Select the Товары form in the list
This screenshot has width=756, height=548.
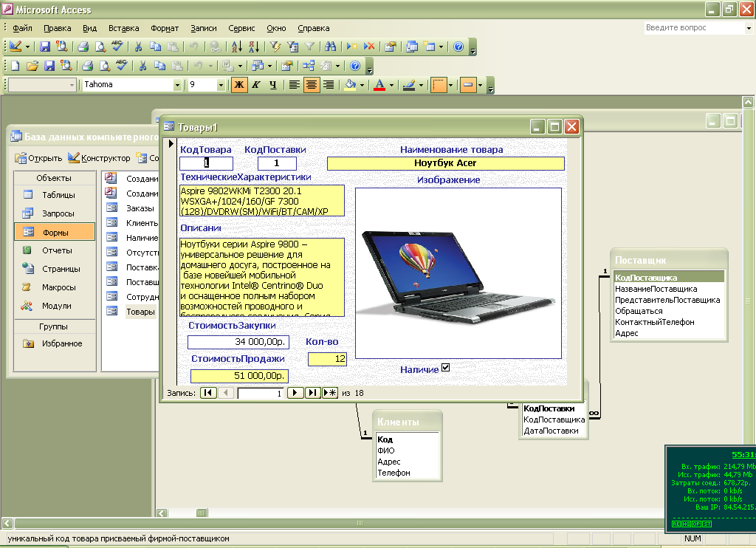click(x=140, y=312)
